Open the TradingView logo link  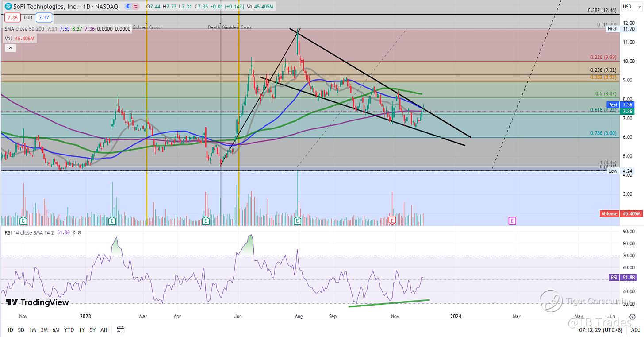pos(38,302)
